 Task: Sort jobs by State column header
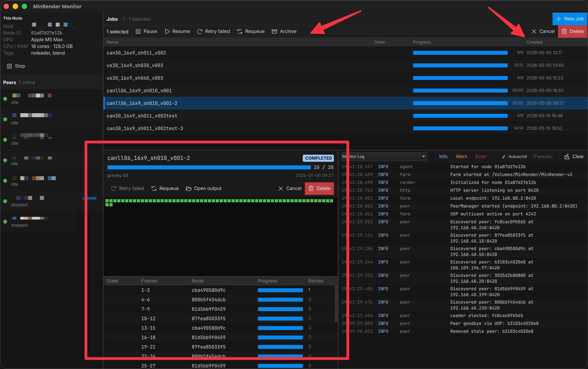pos(379,42)
